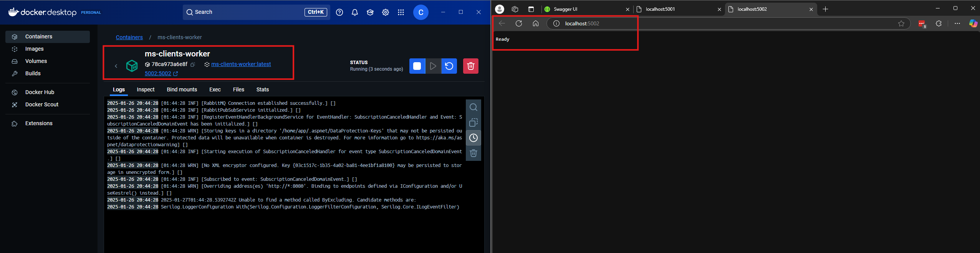Click the ms-clients-worker container cube icon
The width and height of the screenshot is (980, 253).
pyautogui.click(x=132, y=66)
